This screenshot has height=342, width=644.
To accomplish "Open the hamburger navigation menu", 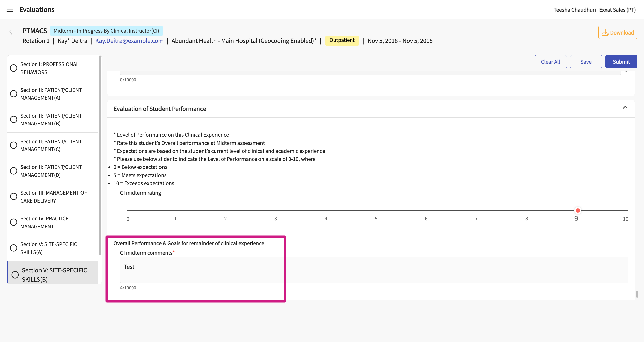I will (x=10, y=9).
